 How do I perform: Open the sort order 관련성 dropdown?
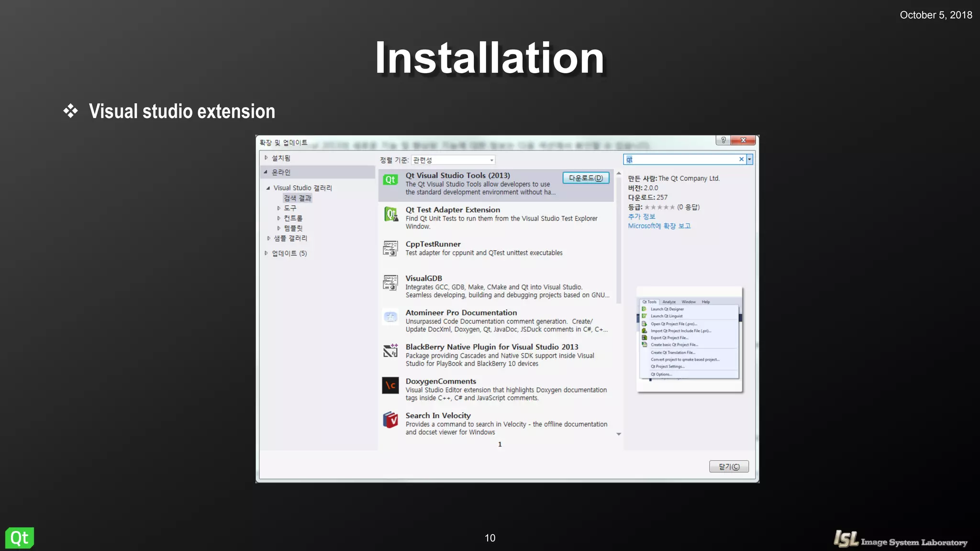453,160
